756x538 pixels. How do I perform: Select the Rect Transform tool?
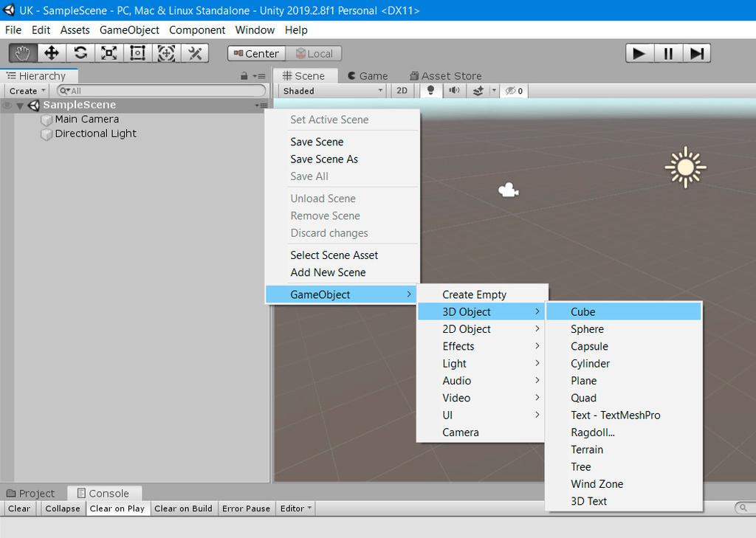(x=137, y=53)
